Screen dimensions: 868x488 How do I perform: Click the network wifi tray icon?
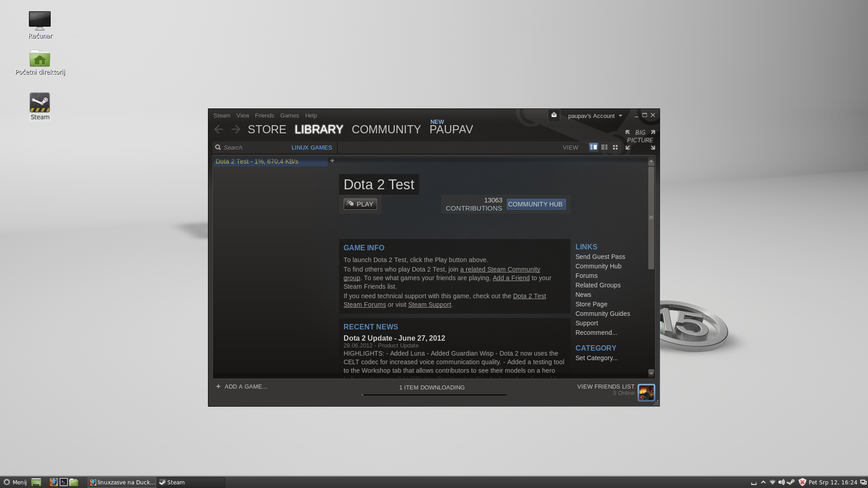[773, 482]
